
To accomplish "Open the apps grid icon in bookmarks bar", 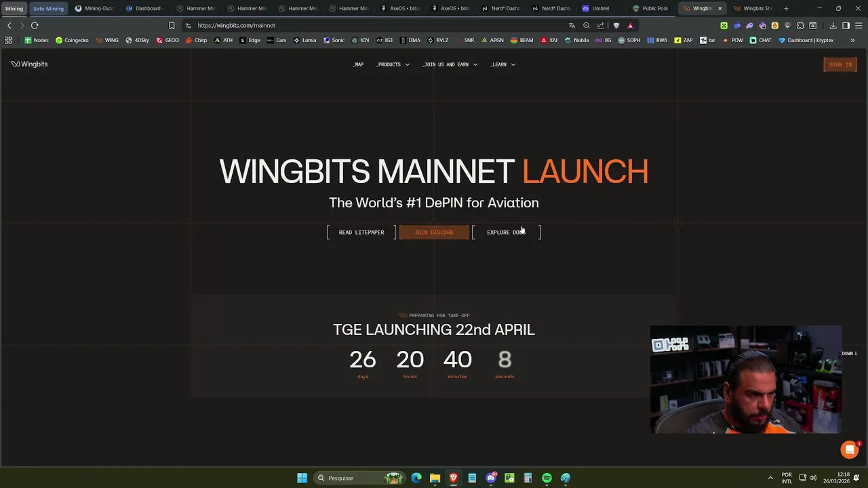I will pyautogui.click(x=8, y=40).
